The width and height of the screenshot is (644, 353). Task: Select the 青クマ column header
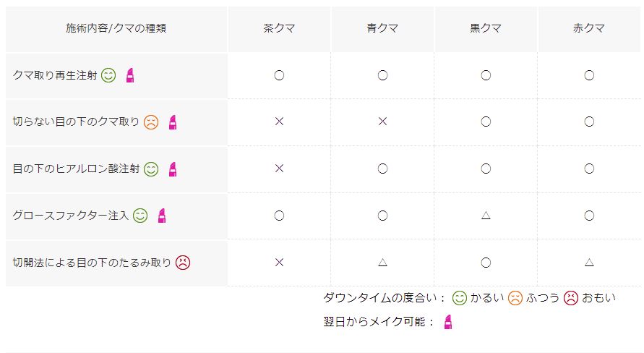coord(382,29)
